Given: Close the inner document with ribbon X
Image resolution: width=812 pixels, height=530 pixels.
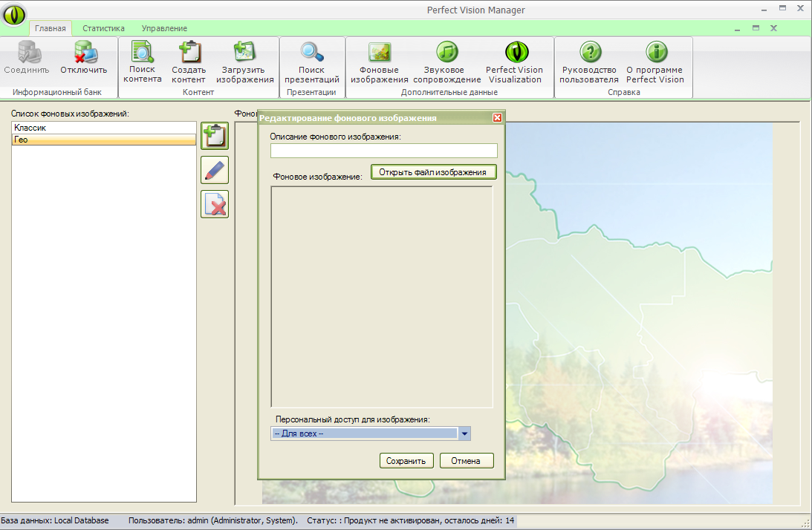Looking at the screenshot, I should [773, 28].
